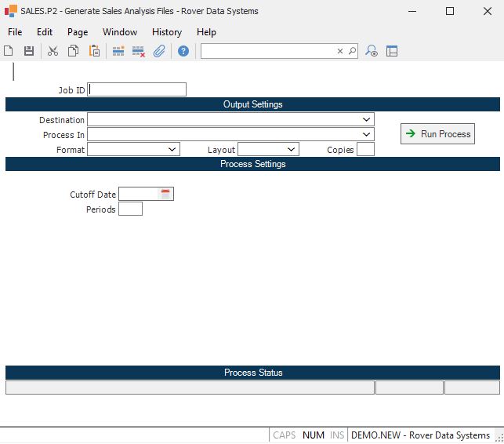The width and height of the screenshot is (504, 444).
Task: Click the Copy toolbar icon
Action: click(73, 51)
